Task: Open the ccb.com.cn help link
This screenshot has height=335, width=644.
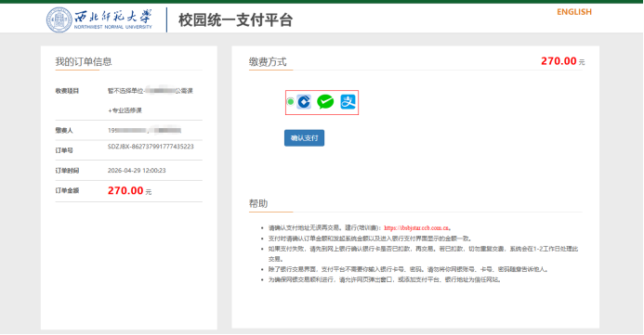Action: tap(416, 228)
